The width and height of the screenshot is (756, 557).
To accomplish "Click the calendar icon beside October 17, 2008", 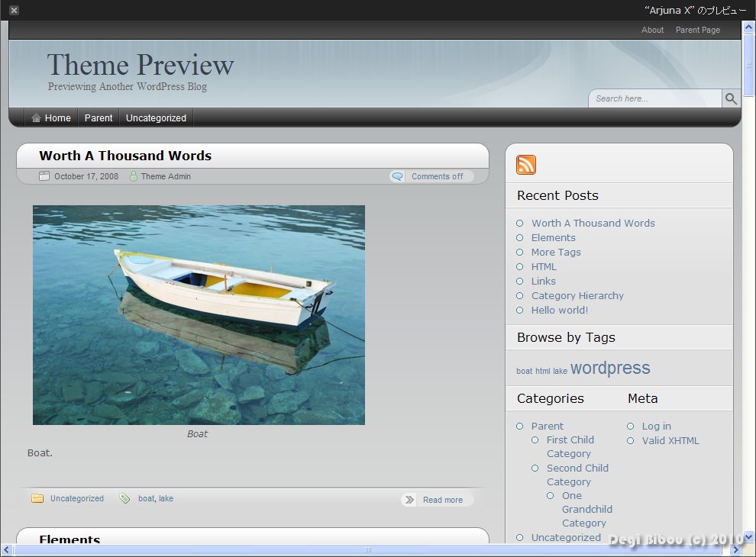I will point(44,176).
